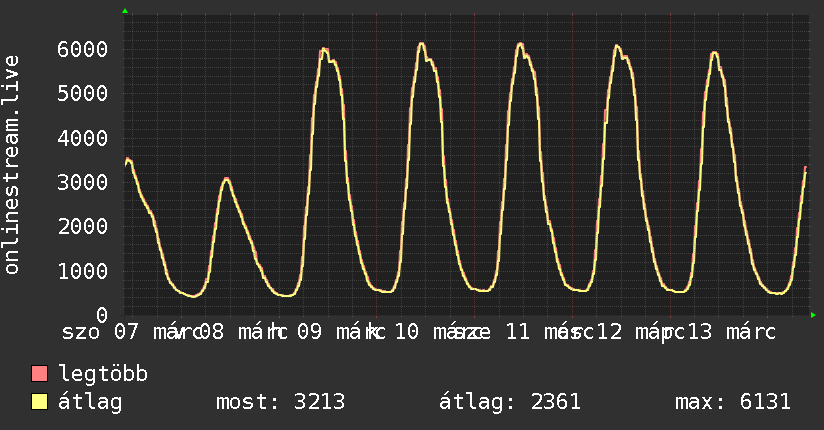824x430 pixels.
Task: Click the 5000 y-axis label
Action: pos(83,94)
